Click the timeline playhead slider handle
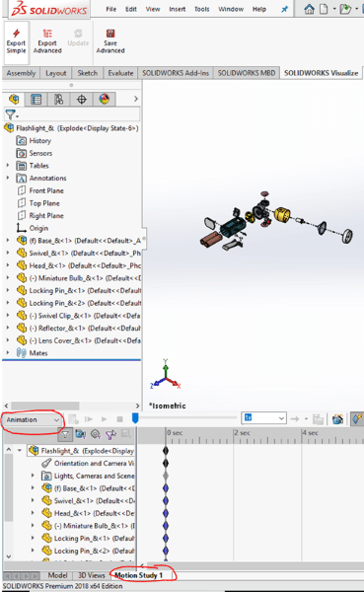364x592 pixels. [x=135, y=417]
